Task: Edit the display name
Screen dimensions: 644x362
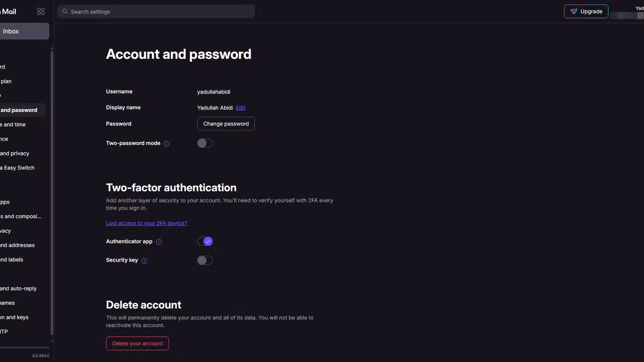Action: (240, 108)
